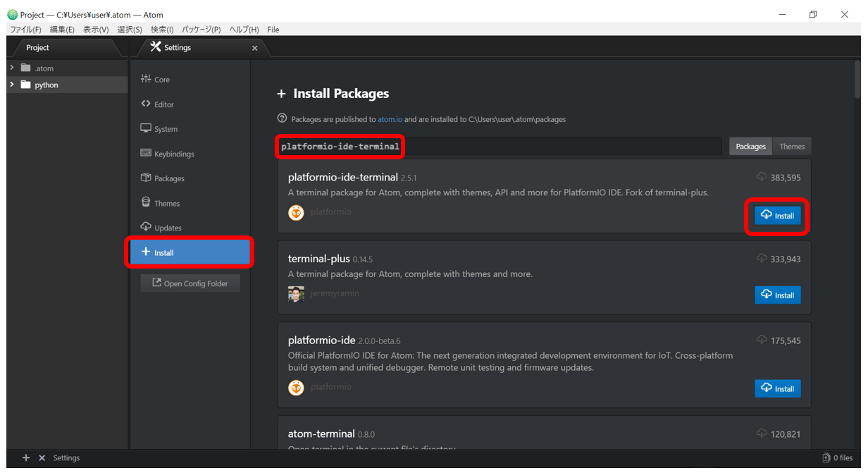Viewport: 868px width, 473px height.
Task: Open the Keybindings settings section
Action: [173, 154]
